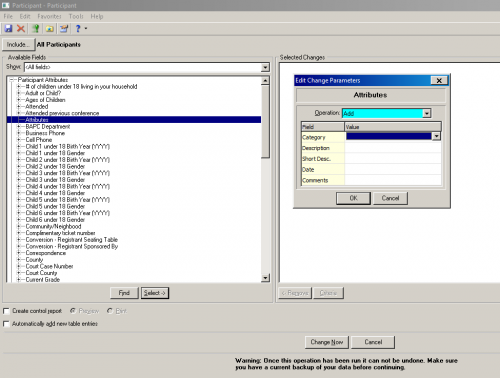
Task: Select Community/Neighbood tree row
Action: click(x=53, y=226)
